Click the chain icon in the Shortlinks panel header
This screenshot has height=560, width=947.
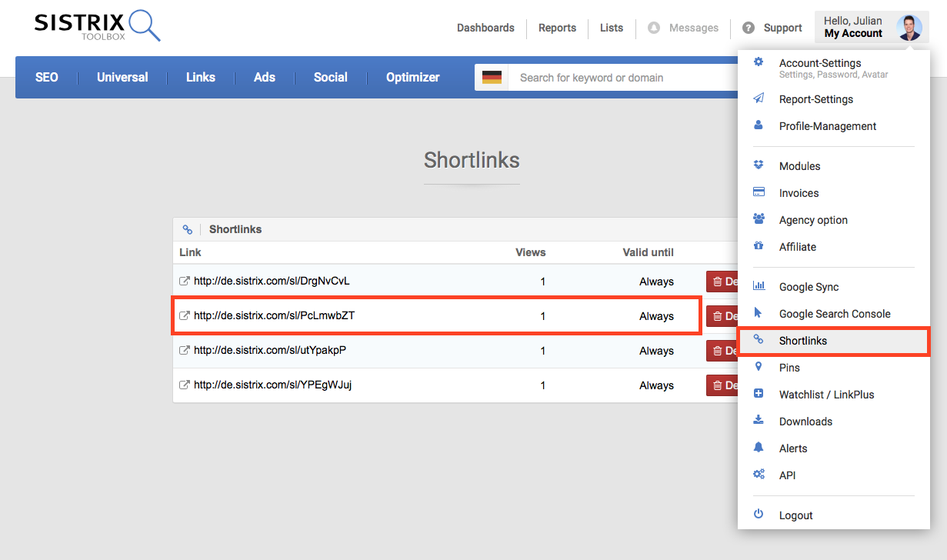[188, 228]
